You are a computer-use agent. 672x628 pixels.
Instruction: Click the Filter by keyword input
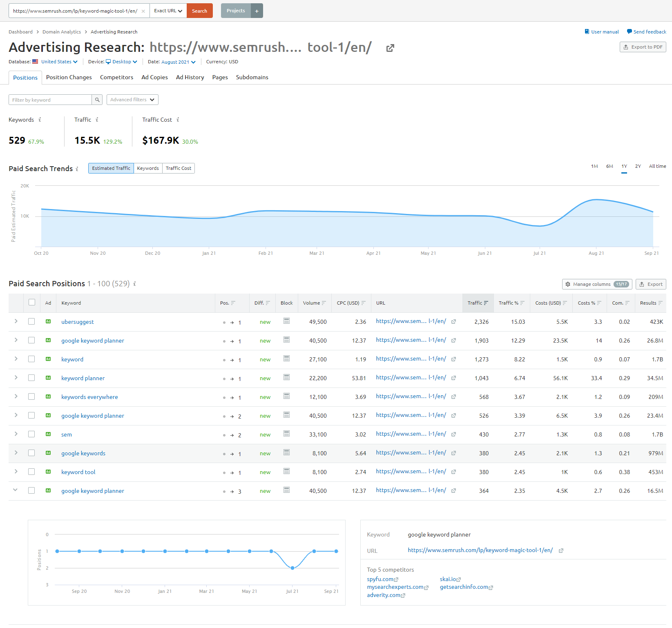(x=50, y=100)
